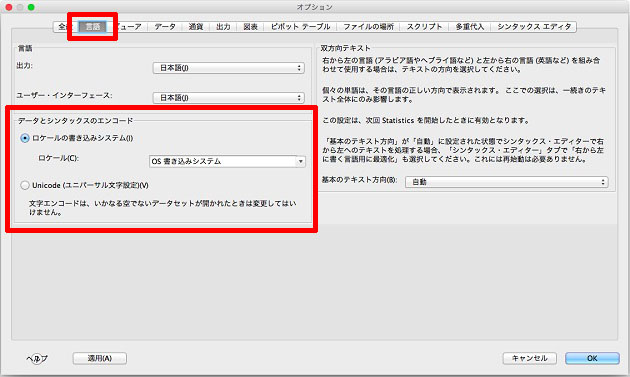Click the 基本のテキスト方向(B): label
Viewport: 630px width, 377px height.
point(360,180)
